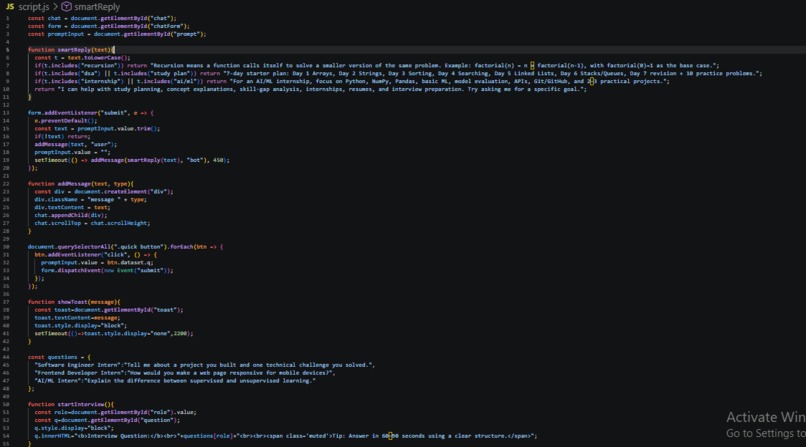This screenshot has width=806, height=447.
Task: Click the "AI/ML Intern" question line
Action: [x=175, y=381]
